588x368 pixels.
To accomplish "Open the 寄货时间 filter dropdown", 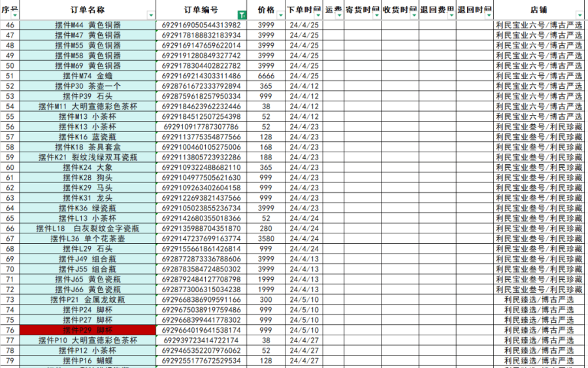I will [x=376, y=15].
